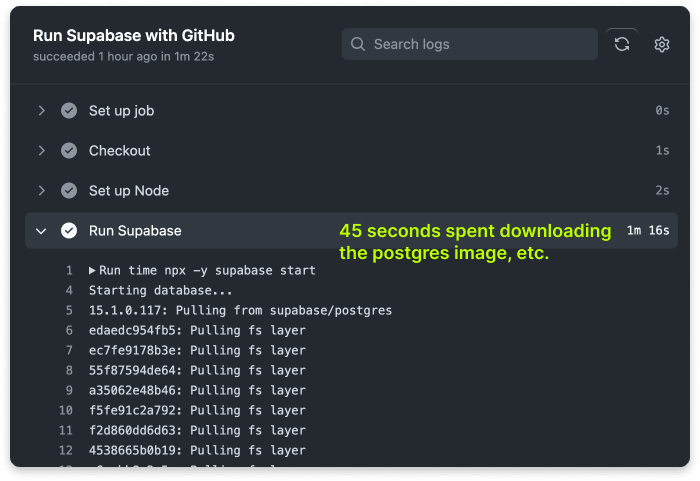
Task: Click log line number 6
Action: point(69,330)
